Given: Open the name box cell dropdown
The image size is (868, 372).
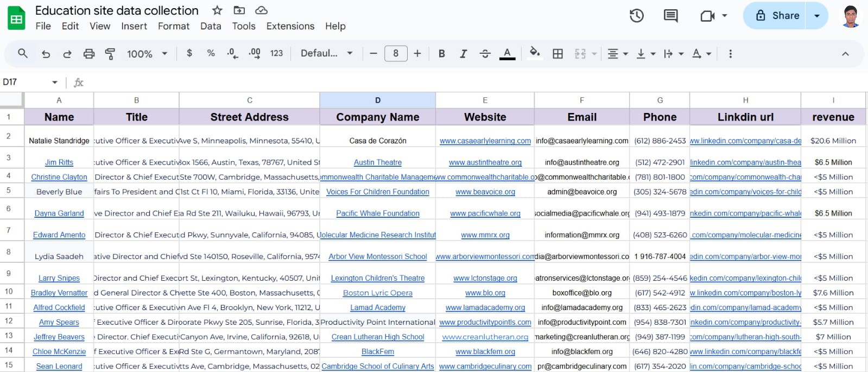Looking at the screenshot, I should pyautogui.click(x=55, y=82).
